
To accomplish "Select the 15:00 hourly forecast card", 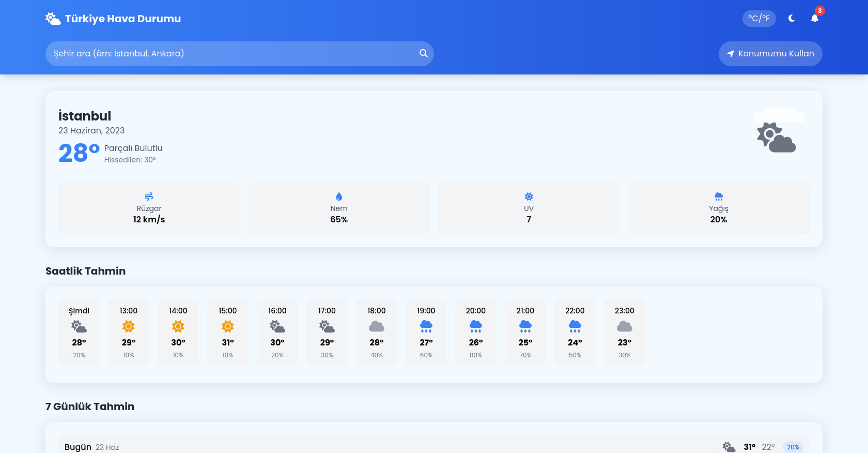I will (228, 332).
